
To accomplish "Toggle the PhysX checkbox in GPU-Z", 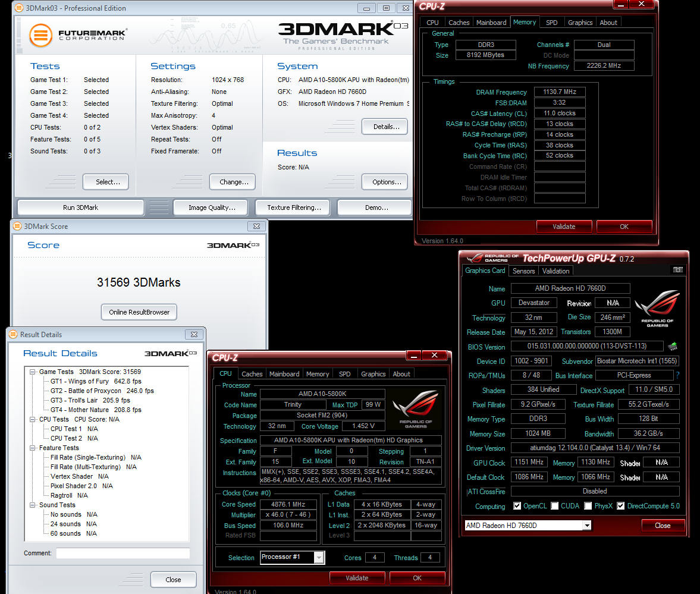I will [x=588, y=505].
